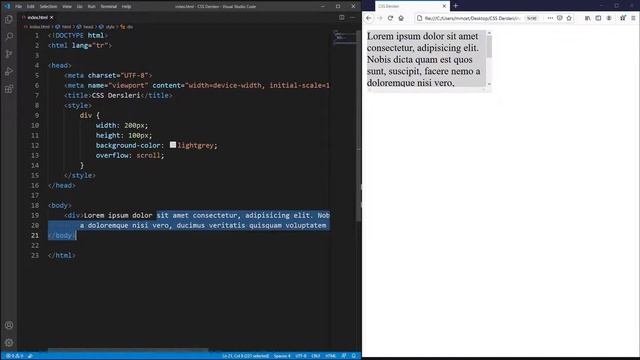Open the Extensions view
Viewport: 640px width, 360px height.
click(x=9, y=89)
